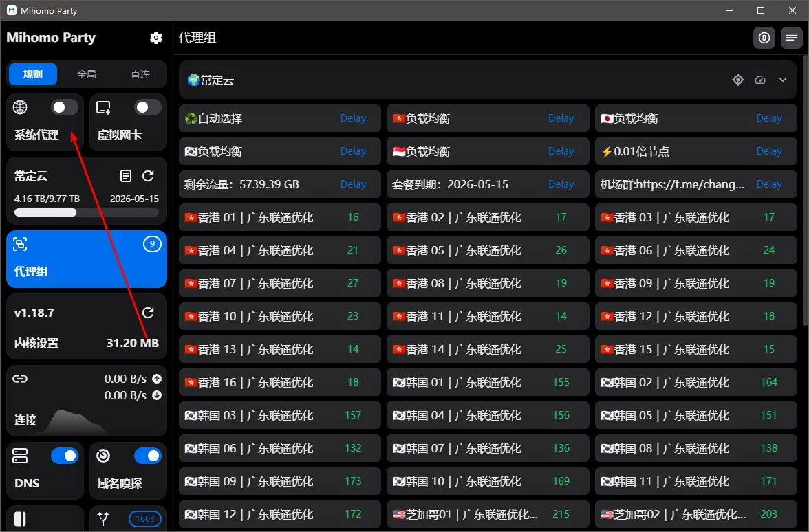Screen dimensions: 809x532
Task: Disable the 域名嗅探 switch
Action: (147, 456)
